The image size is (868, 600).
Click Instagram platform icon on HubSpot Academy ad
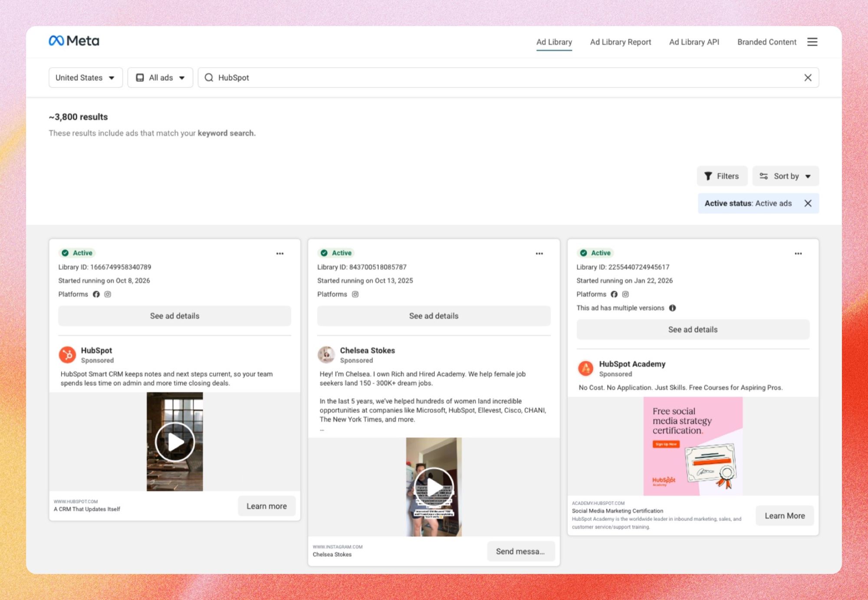[625, 294]
